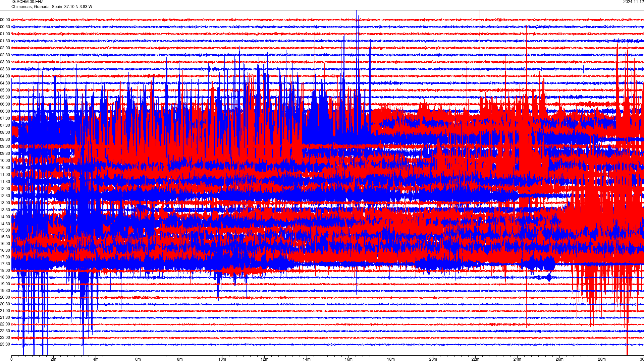644x362 pixels.
Task: Click the 22m axis tick label
Action: click(475, 359)
